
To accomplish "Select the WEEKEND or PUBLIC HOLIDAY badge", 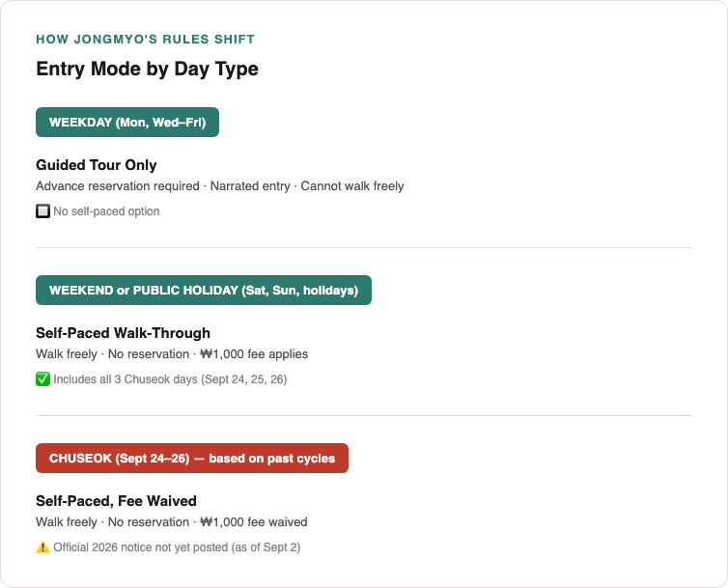I will 204,291.
